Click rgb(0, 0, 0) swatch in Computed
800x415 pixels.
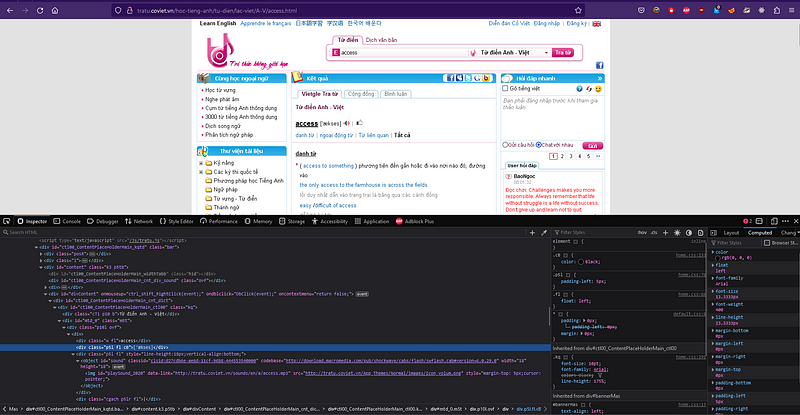click(x=719, y=258)
